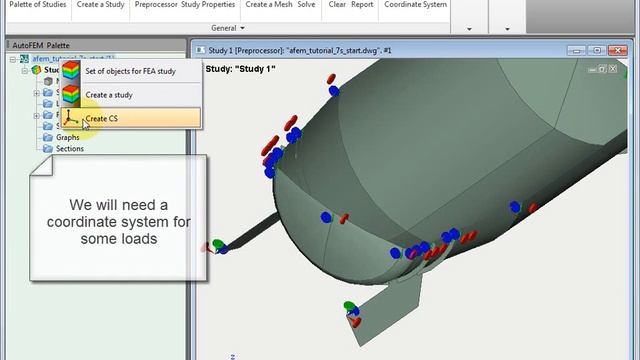The image size is (640, 360).
Task: Click Coordinate System in ribbon
Action: [x=416, y=4]
